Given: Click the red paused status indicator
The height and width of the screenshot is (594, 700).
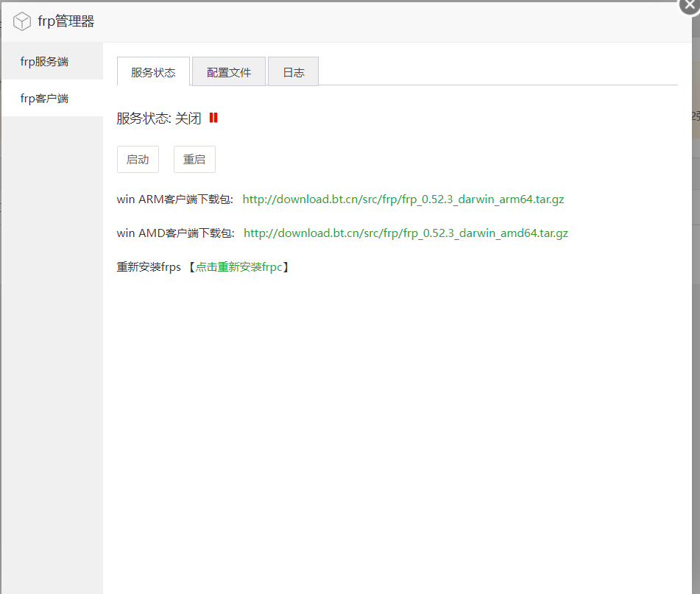Looking at the screenshot, I should coord(213,118).
